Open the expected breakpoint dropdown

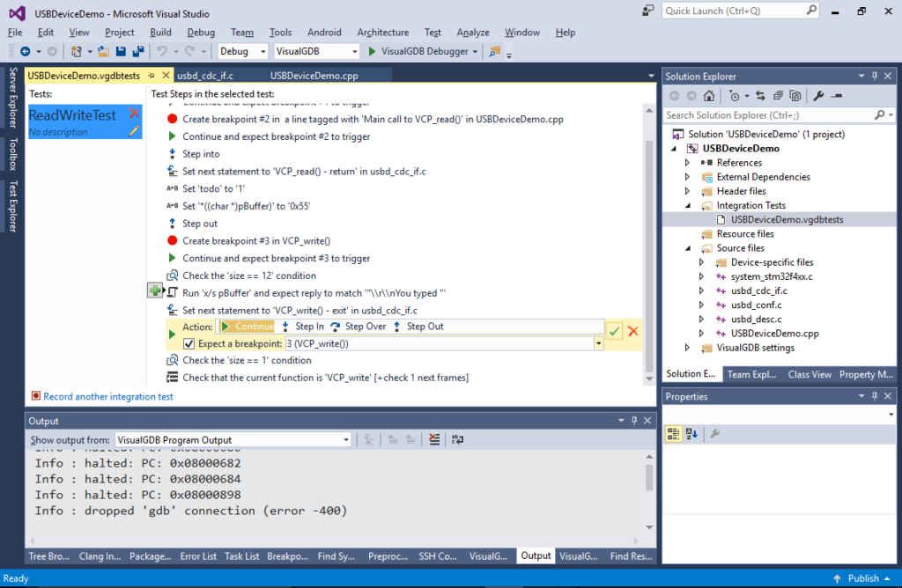coord(598,343)
